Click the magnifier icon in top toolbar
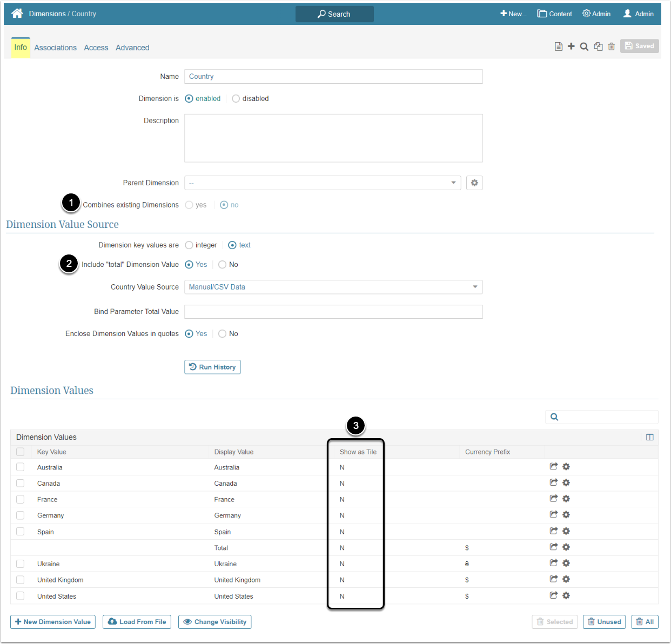Screen dimensions: 671x644 coord(584,46)
